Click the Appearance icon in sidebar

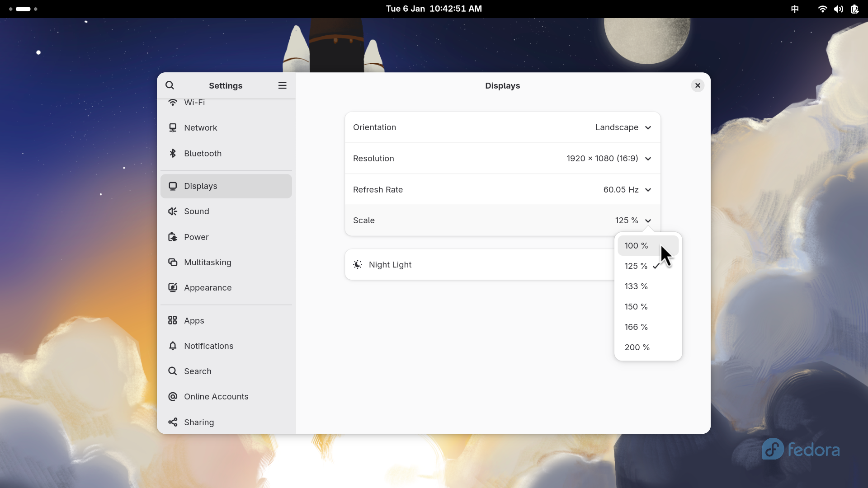[173, 288]
